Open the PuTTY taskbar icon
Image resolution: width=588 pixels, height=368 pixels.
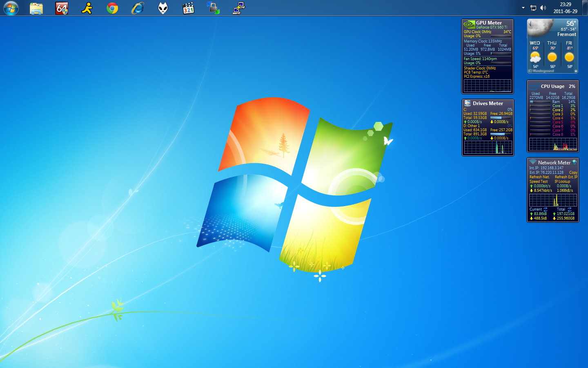(x=238, y=8)
